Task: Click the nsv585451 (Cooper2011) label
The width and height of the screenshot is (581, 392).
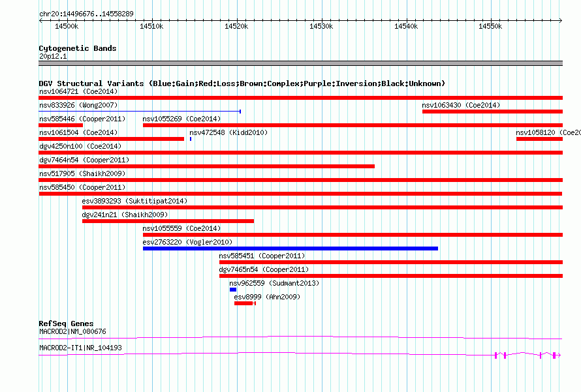Action: pos(262,256)
